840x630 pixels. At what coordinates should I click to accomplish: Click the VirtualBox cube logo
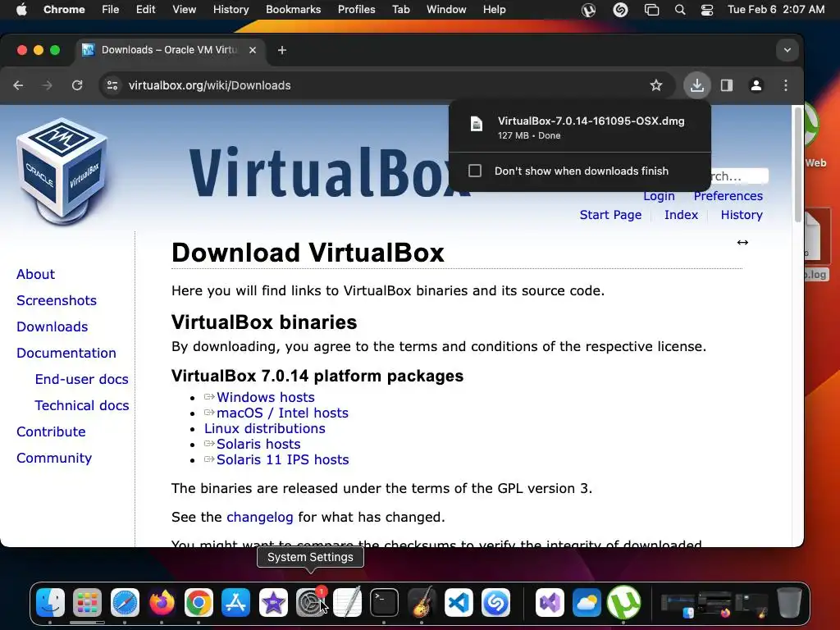point(62,171)
